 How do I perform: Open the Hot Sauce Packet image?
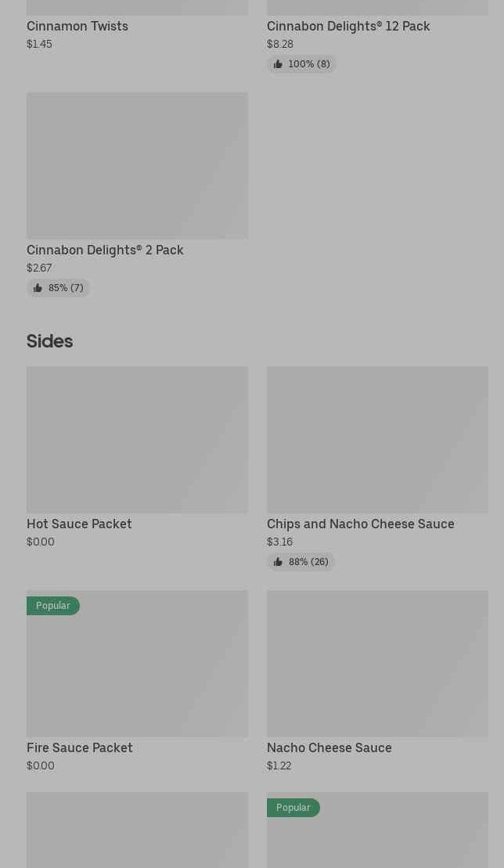point(137,439)
